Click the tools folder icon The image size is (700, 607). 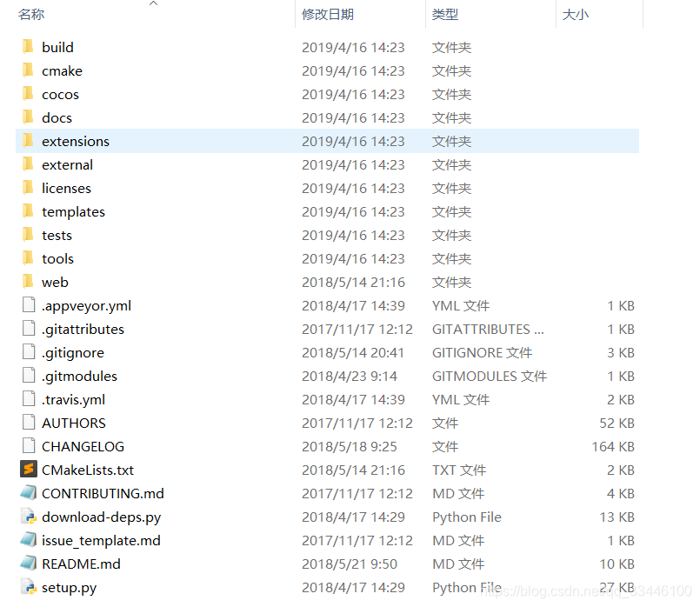28,258
